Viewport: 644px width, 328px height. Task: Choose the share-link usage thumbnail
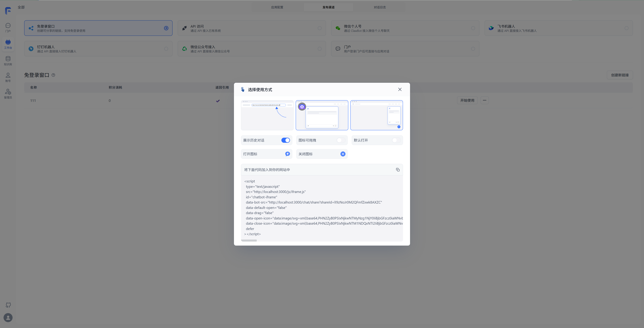267,115
